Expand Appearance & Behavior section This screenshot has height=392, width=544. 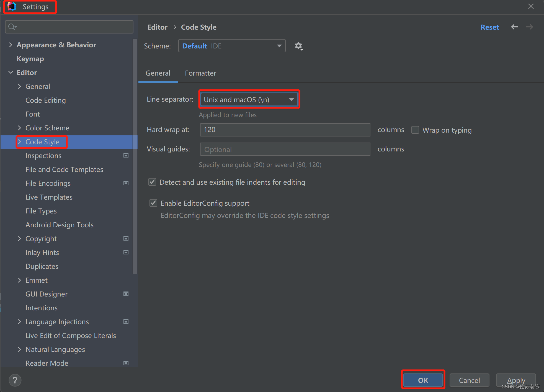click(x=11, y=45)
